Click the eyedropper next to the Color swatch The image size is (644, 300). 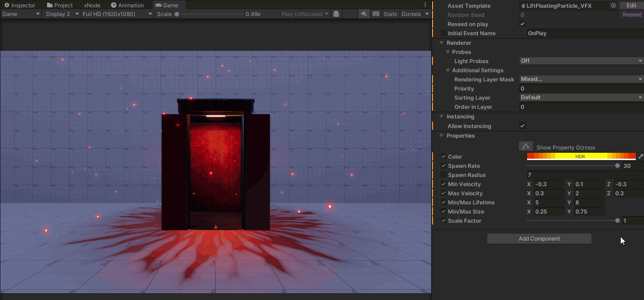pos(640,156)
